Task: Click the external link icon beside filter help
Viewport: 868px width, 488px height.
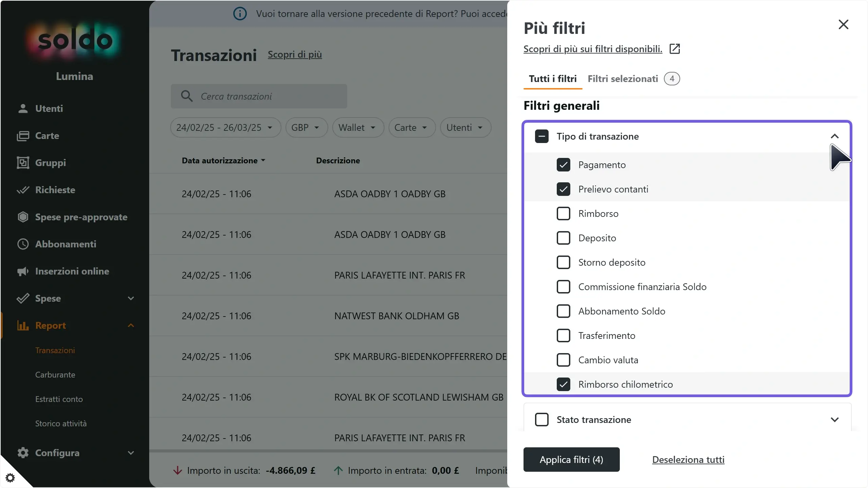Action: (675, 49)
